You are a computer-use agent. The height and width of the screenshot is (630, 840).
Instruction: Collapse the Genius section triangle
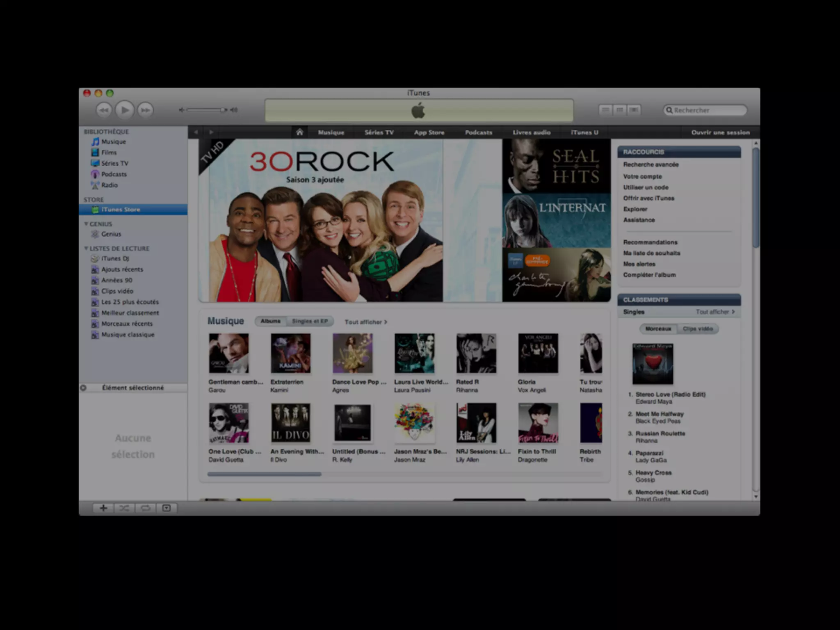click(86, 224)
